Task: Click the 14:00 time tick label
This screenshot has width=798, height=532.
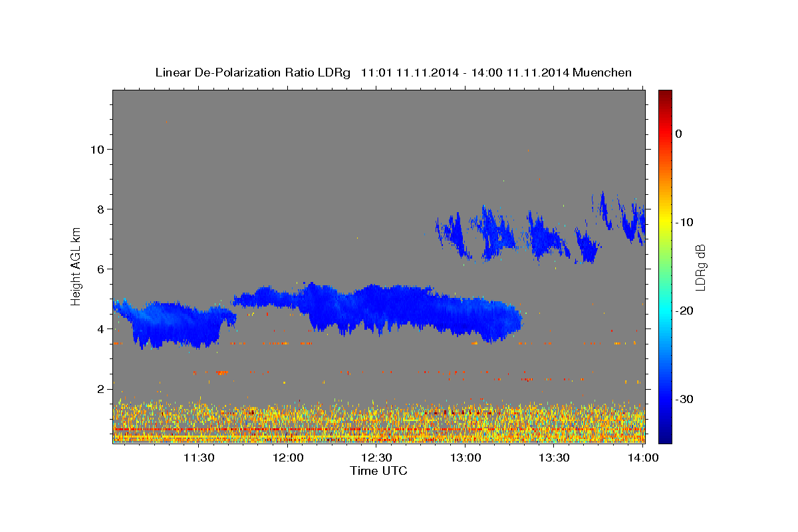Action: pos(643,458)
